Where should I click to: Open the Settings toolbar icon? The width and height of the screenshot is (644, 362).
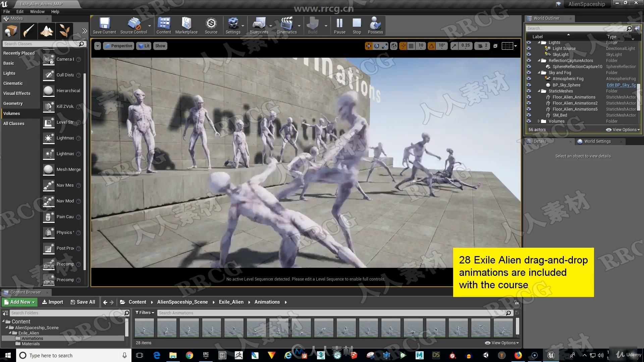[233, 25]
